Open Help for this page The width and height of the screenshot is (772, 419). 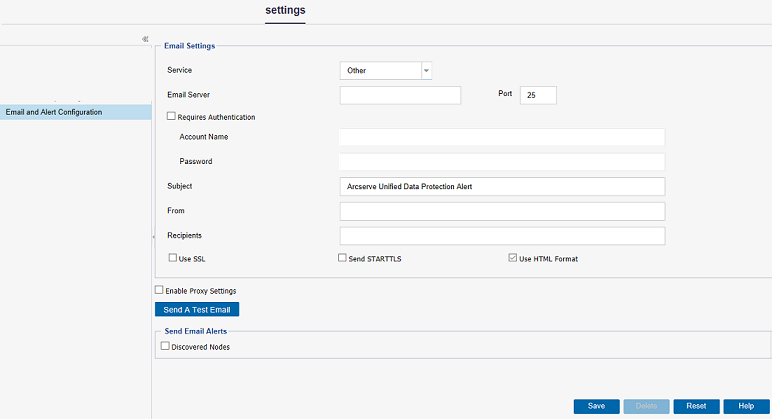click(x=746, y=406)
